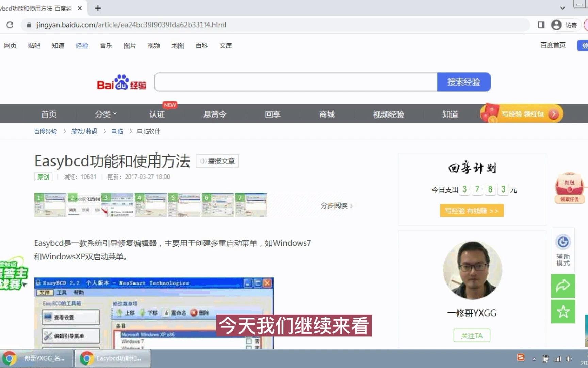Select 视频经验 menu item
The width and height of the screenshot is (588, 368).
tap(389, 114)
